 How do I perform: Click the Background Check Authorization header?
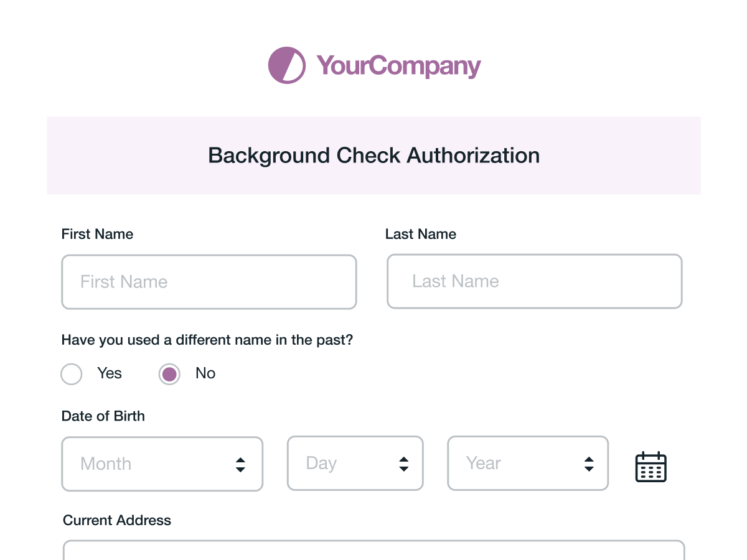(374, 156)
